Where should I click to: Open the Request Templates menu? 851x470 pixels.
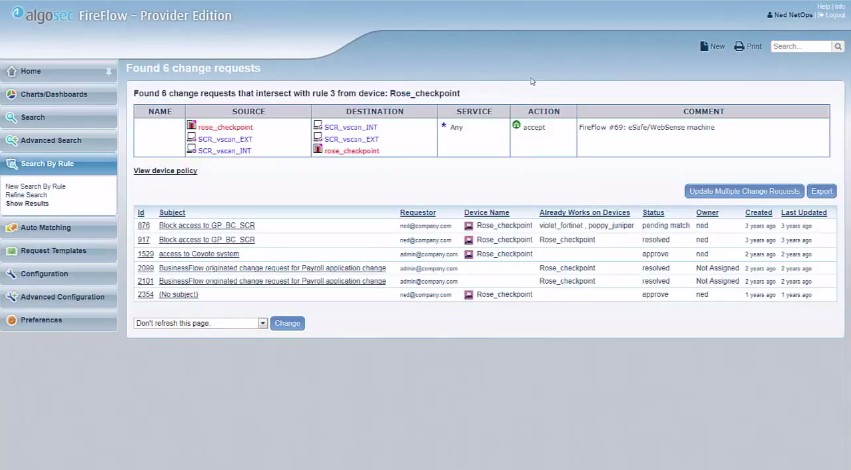point(59,251)
